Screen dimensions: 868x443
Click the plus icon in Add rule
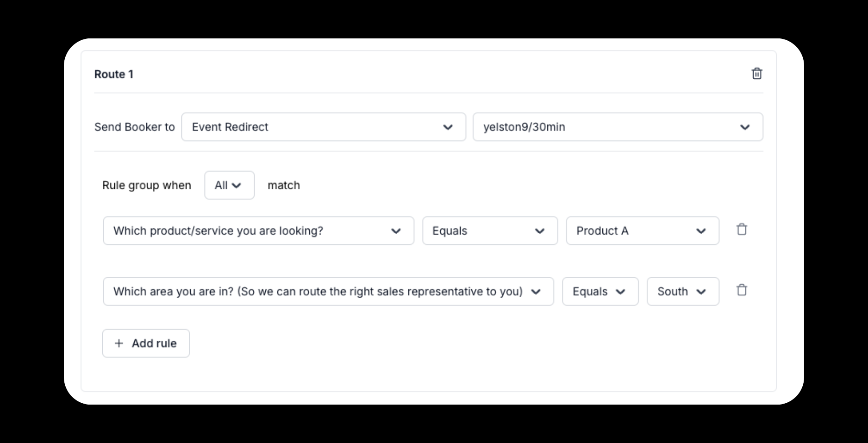click(119, 343)
